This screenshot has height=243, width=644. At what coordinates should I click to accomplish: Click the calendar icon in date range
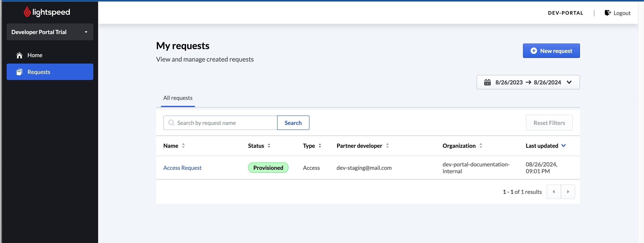(x=487, y=82)
